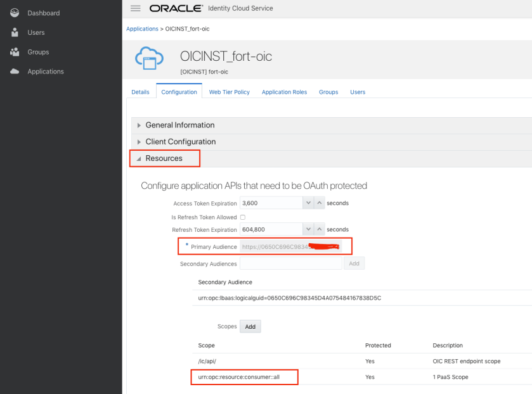Viewport: 532px width, 394px height.
Task: Click the Add button next to Scopes
Action: click(250, 326)
